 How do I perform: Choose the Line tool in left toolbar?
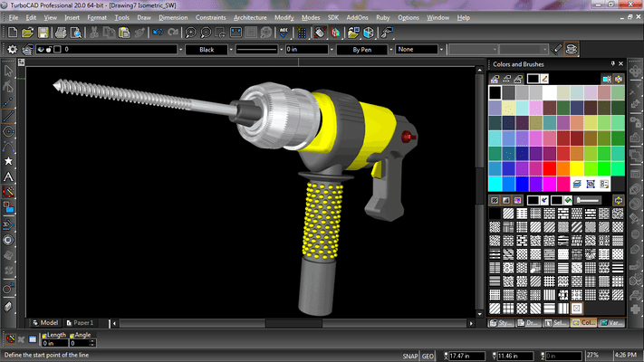[8, 116]
